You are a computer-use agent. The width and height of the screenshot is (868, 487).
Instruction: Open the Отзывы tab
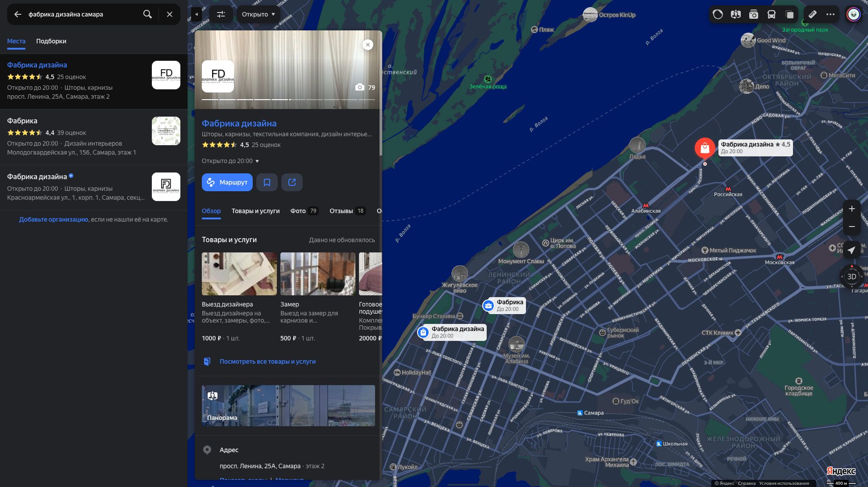click(347, 211)
